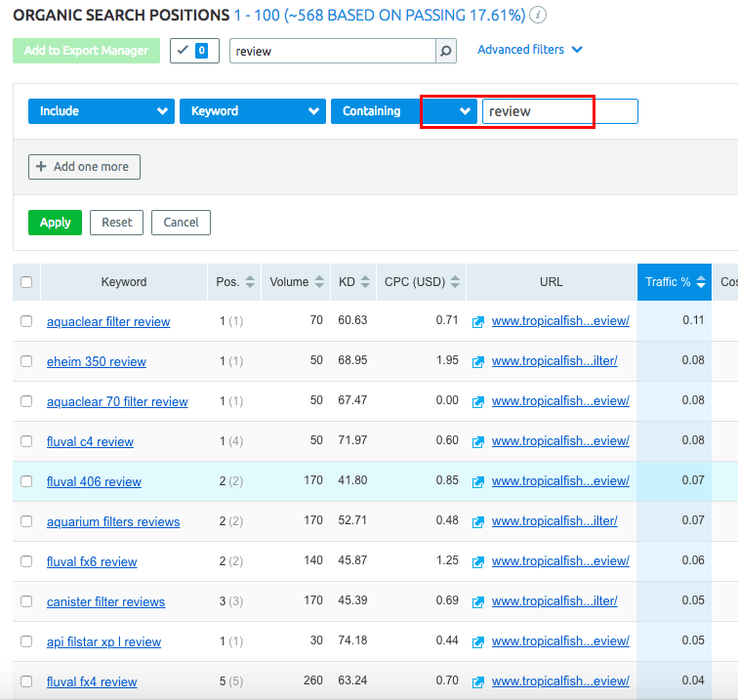
Task: Open the aquarium filters reviews keyword link
Action: pyautogui.click(x=113, y=521)
